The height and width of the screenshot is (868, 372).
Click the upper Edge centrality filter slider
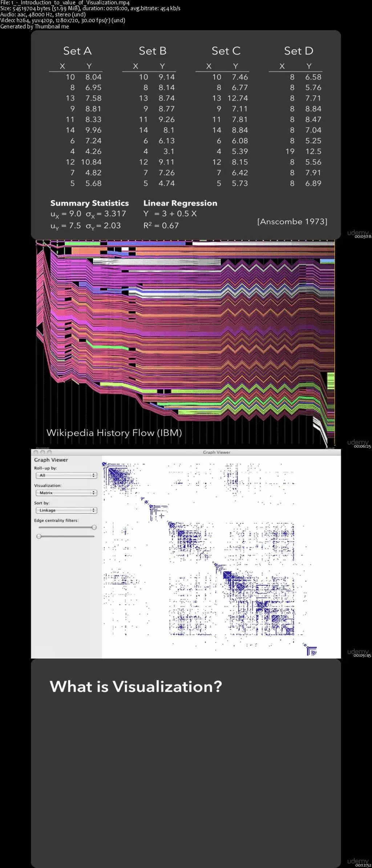pos(66,527)
